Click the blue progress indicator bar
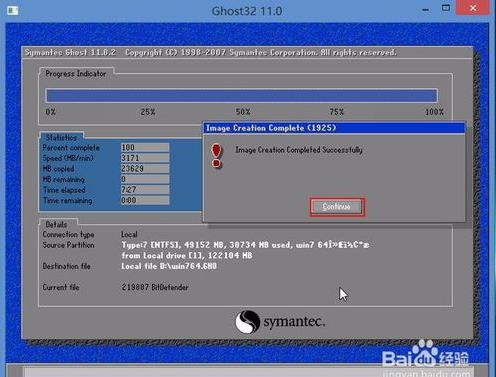This screenshot has height=377, width=496. coord(241,96)
